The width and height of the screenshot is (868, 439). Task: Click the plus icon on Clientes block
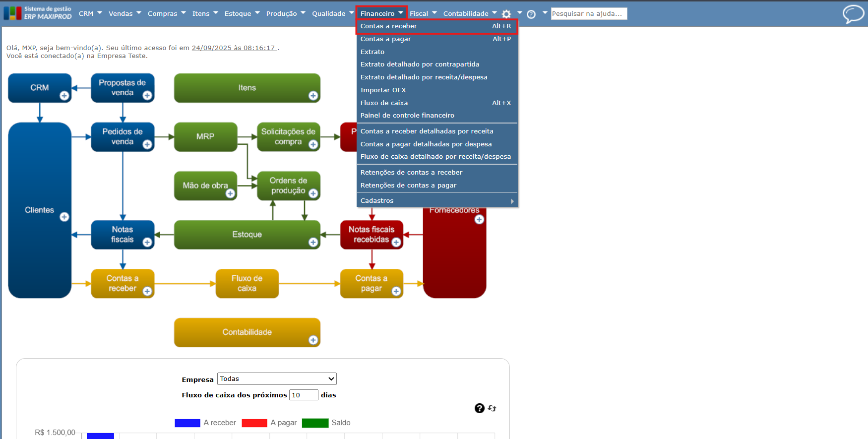click(x=64, y=217)
